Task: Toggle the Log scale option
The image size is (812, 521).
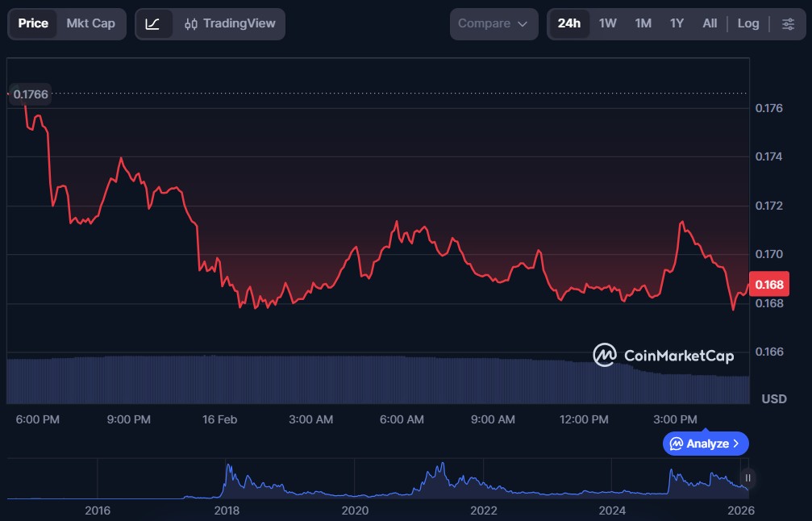Action: tap(748, 23)
